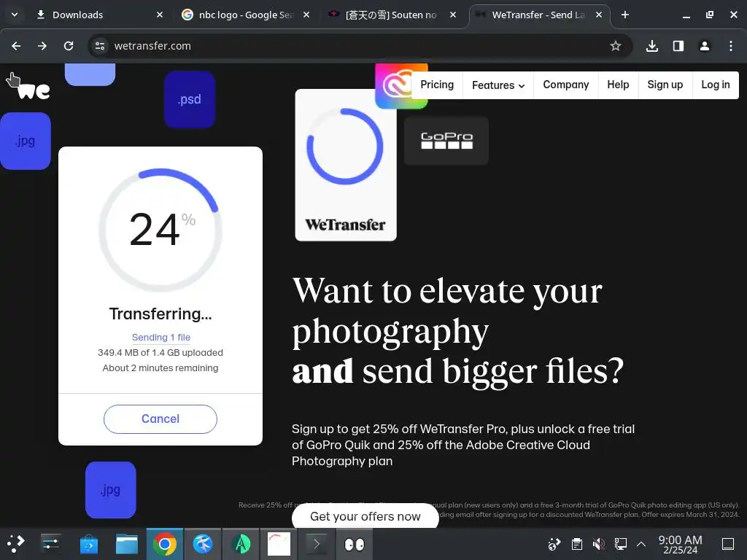The width and height of the screenshot is (747, 560).
Task: Open the system settings taskbar icon
Action: 50,544
